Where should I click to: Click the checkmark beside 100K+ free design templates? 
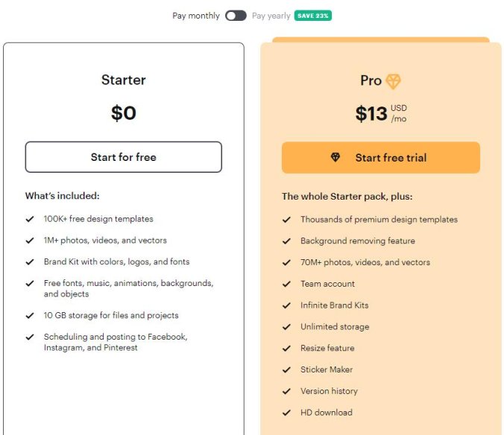click(30, 219)
